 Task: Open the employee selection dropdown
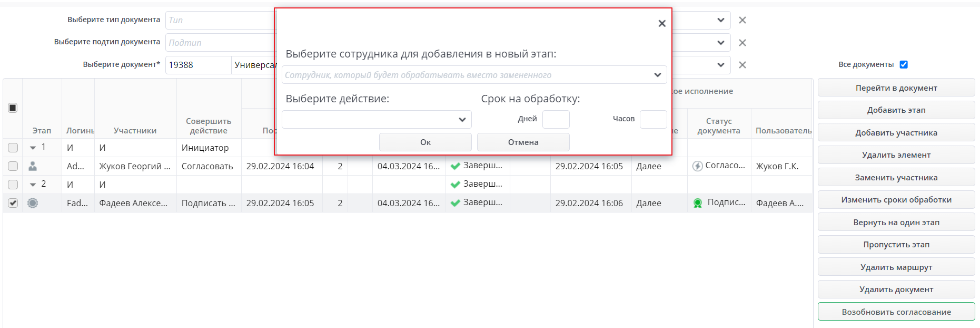pos(657,75)
